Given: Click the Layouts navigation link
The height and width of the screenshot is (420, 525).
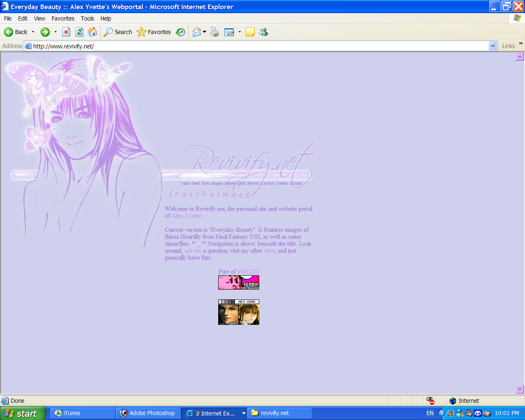Looking at the screenshot, I should coord(268,183).
